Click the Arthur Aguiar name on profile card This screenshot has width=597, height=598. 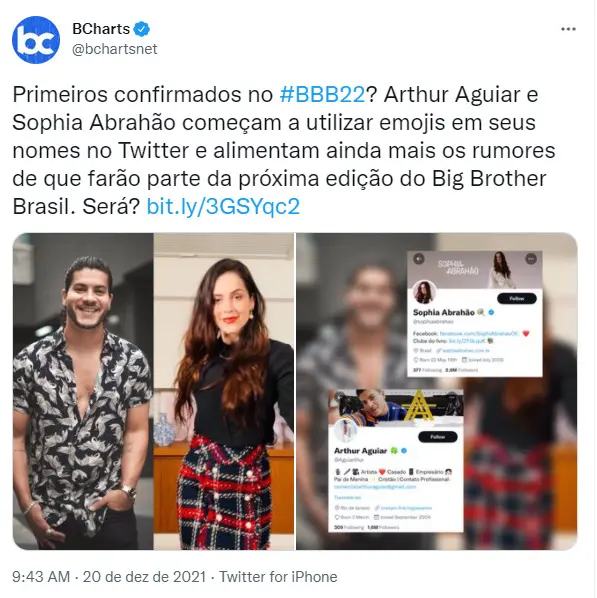coord(360,451)
